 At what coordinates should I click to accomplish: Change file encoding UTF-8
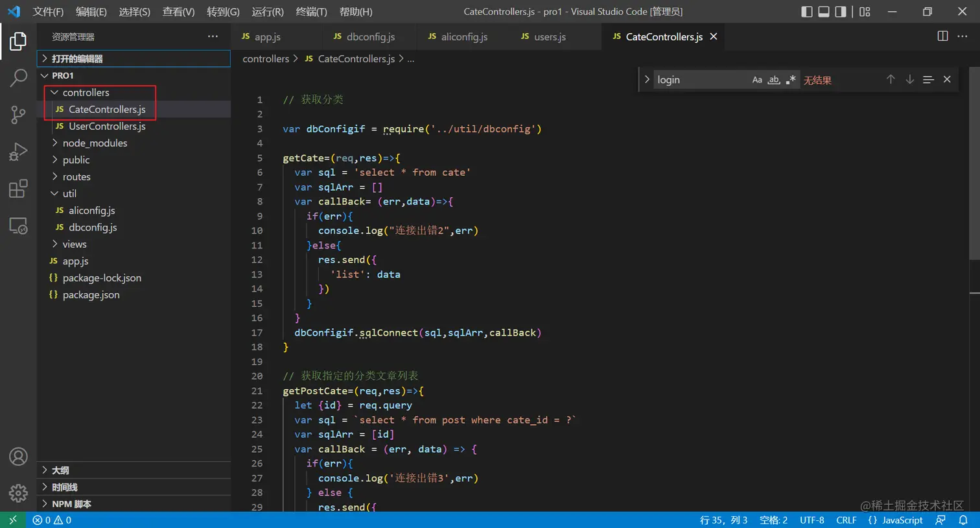(812, 520)
